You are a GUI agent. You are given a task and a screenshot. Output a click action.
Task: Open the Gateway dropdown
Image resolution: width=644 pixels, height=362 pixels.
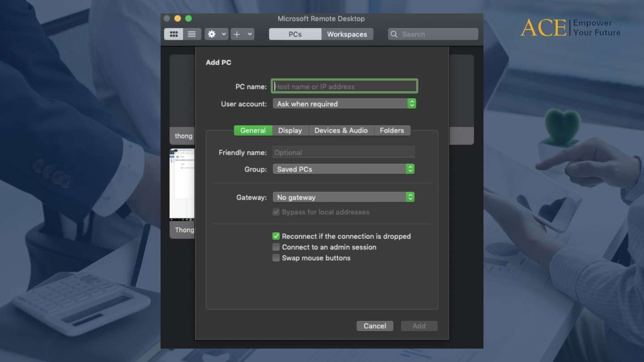coord(343,197)
